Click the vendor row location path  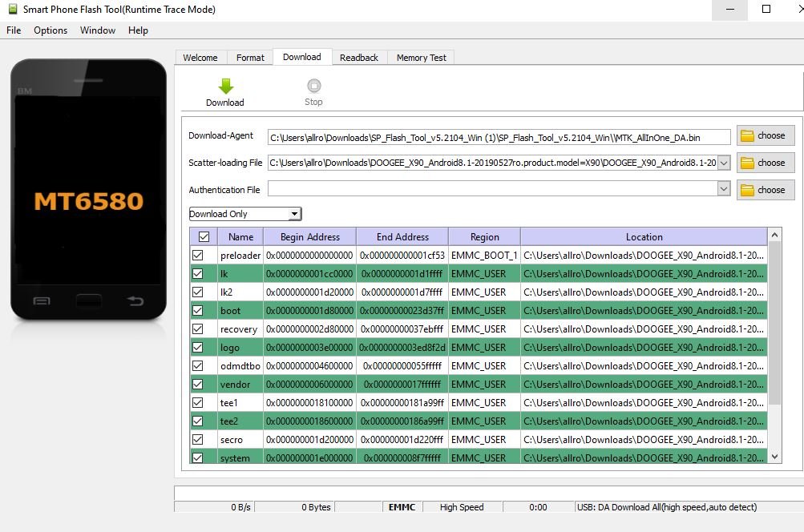[x=644, y=385]
